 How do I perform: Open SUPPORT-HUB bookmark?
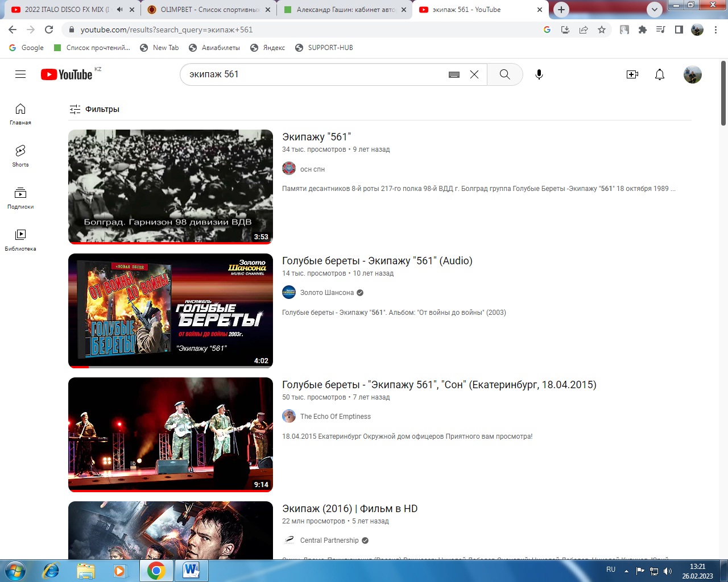[x=324, y=48]
